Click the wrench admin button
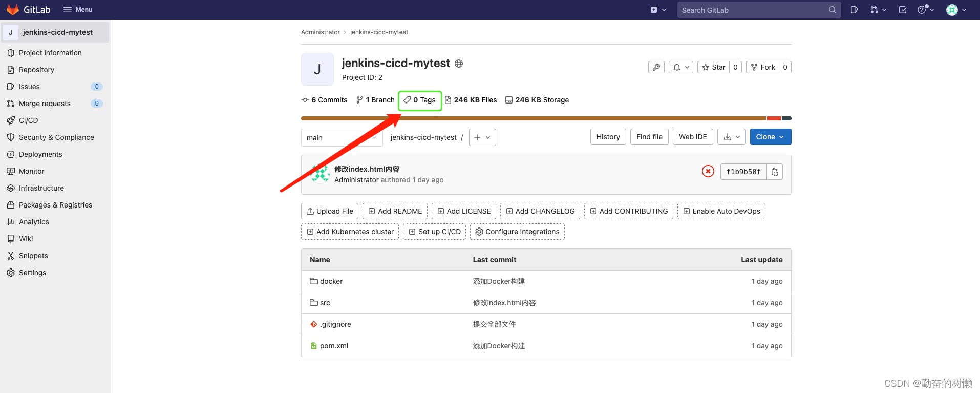Screen dimensions: 980x393 click(x=656, y=67)
